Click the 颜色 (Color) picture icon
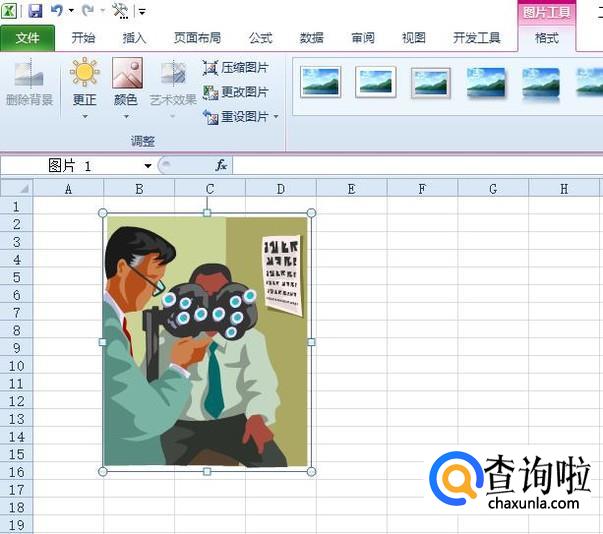The image size is (603, 534). coord(127,73)
